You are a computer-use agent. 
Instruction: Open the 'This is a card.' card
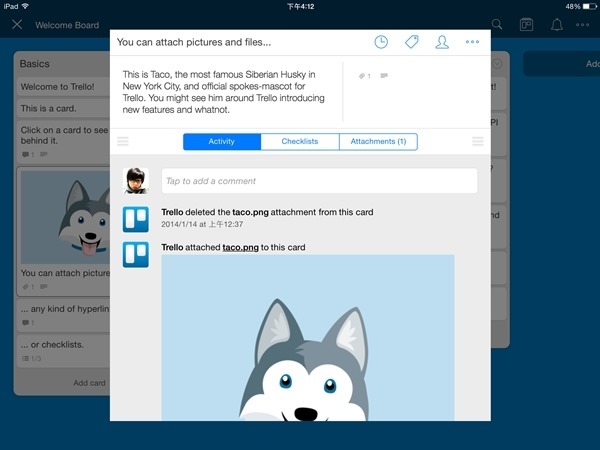(x=64, y=108)
